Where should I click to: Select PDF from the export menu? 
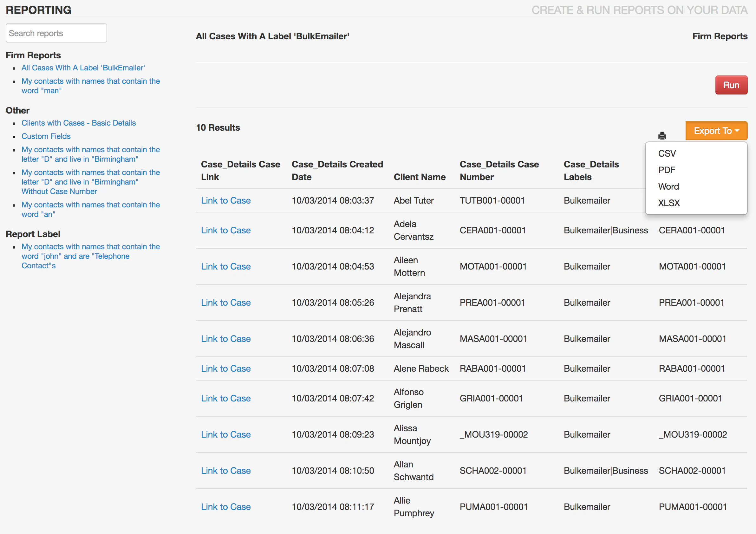coord(667,170)
